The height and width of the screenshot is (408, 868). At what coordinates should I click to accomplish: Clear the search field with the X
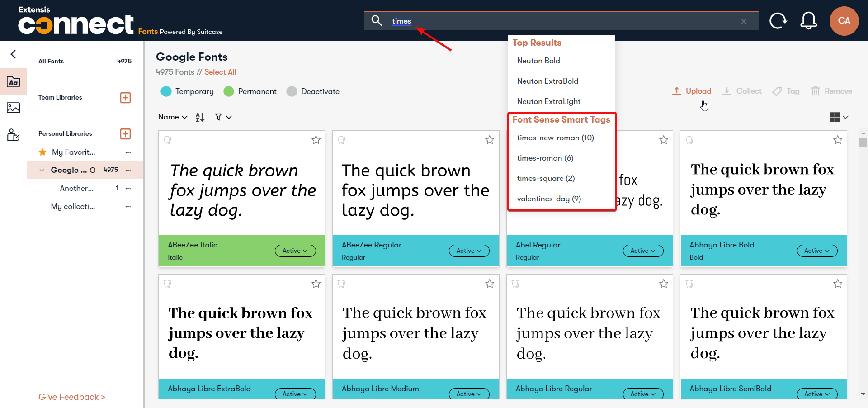[744, 21]
